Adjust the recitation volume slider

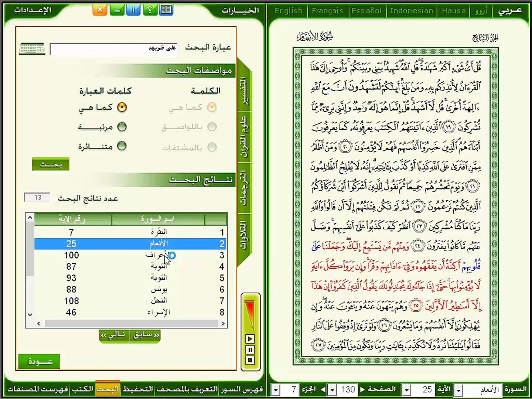click(x=250, y=315)
